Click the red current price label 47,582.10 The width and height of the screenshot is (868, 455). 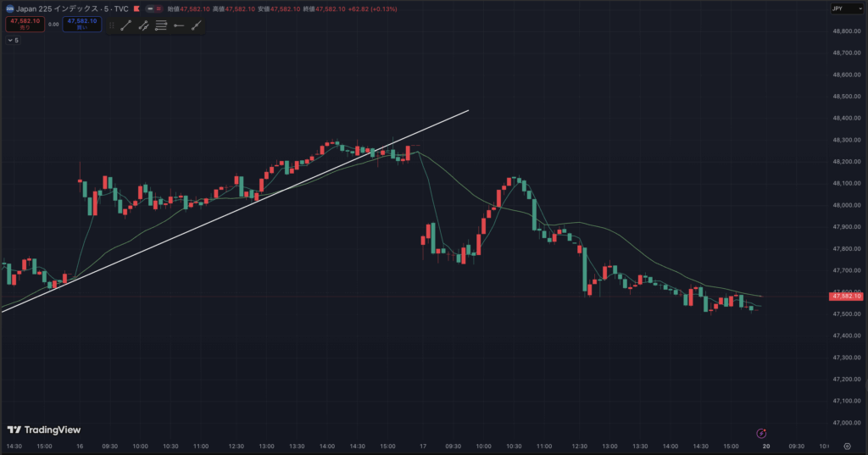(847, 296)
